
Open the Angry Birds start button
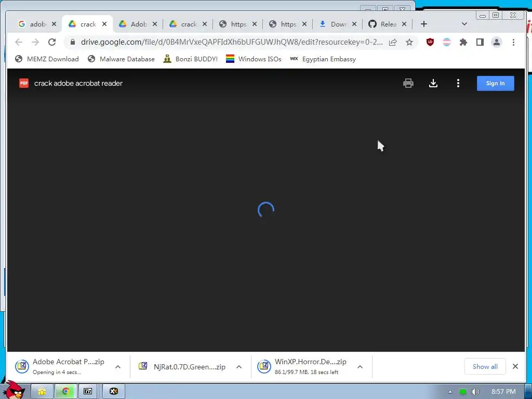click(15, 390)
